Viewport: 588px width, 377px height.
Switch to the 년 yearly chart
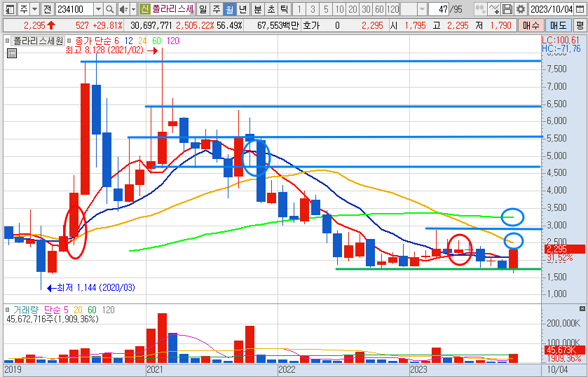pos(242,9)
